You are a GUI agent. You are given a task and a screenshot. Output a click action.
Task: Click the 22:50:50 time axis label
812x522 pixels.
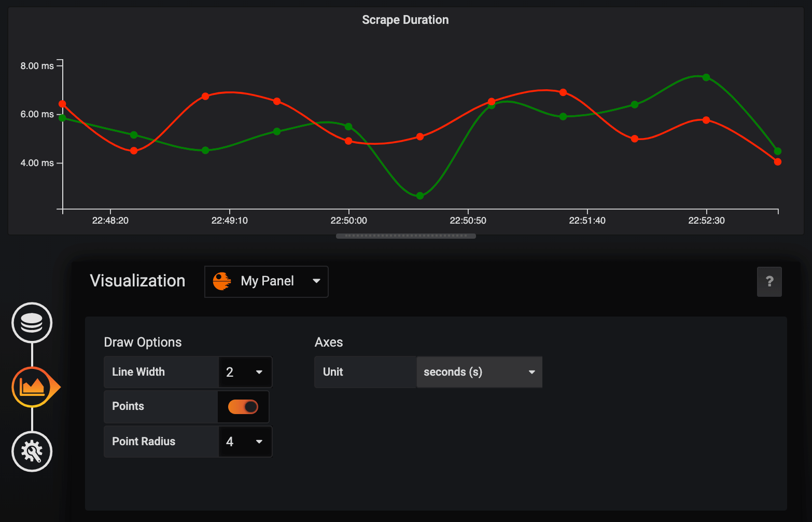[x=468, y=221]
